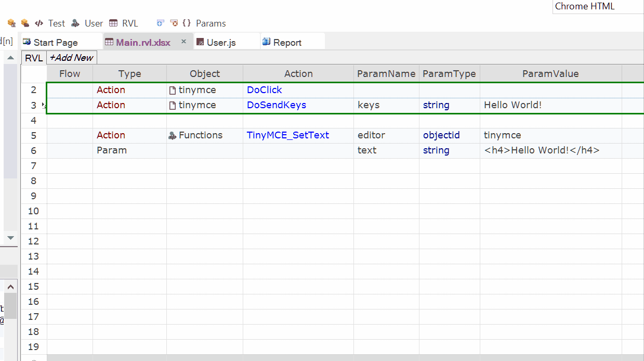Click the DoSendKeys action cell
Viewport: 644px width, 361px height.
(x=277, y=105)
